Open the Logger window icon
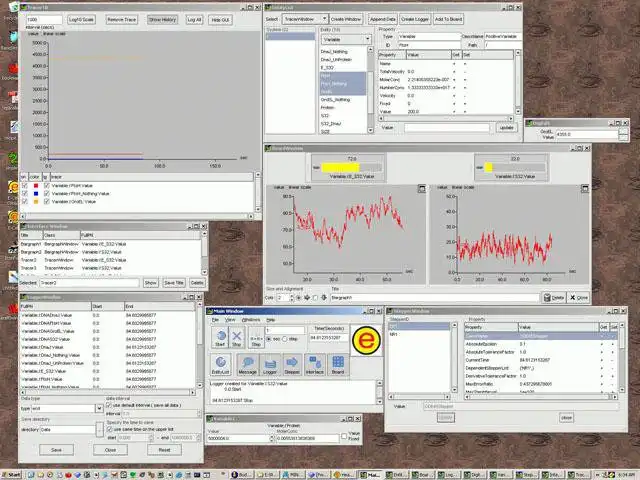The width and height of the screenshot is (640, 480). 270,364
